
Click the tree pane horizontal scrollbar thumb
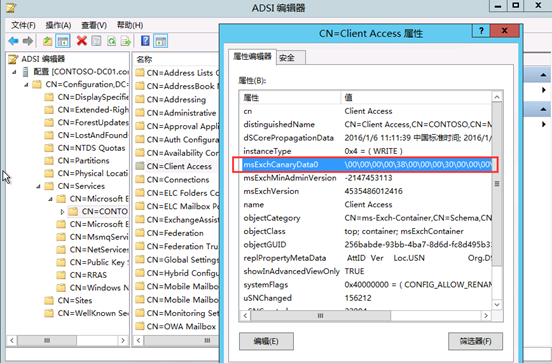[x=47, y=340]
